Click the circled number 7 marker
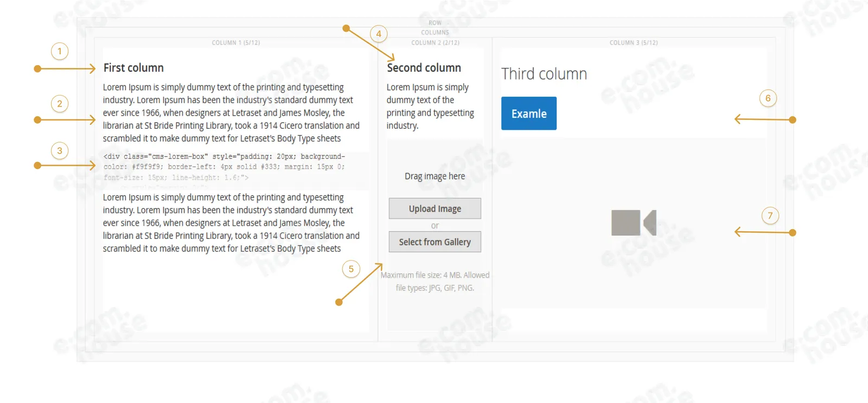868x403 pixels. (770, 216)
